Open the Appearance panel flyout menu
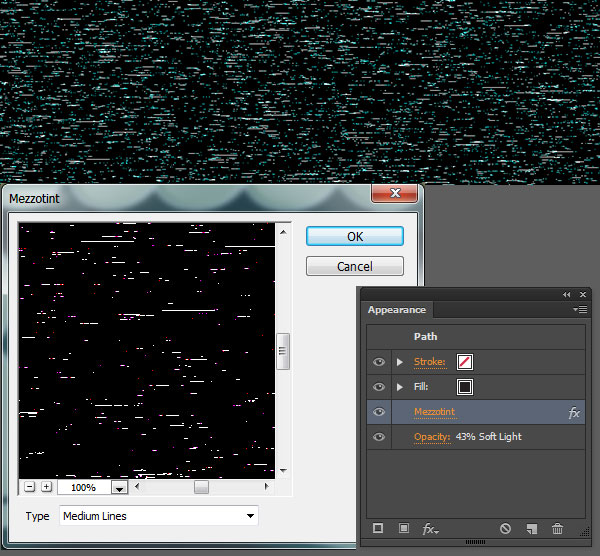The image size is (600, 556). click(x=580, y=310)
